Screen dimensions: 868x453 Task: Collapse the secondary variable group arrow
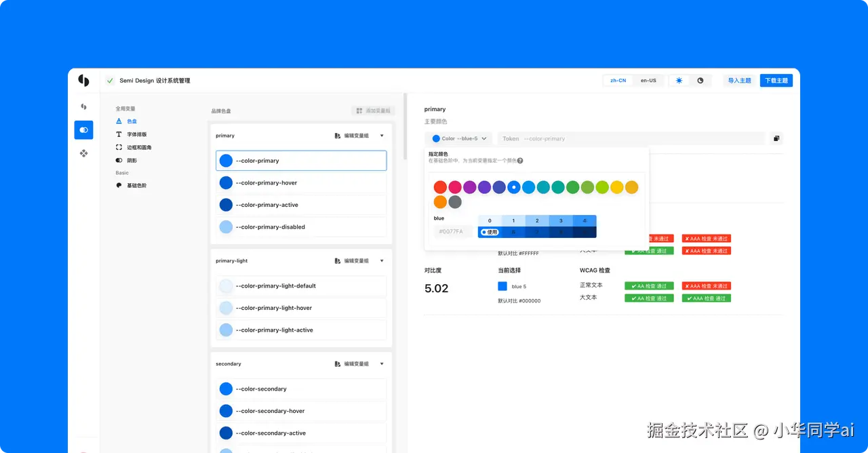[x=382, y=363]
